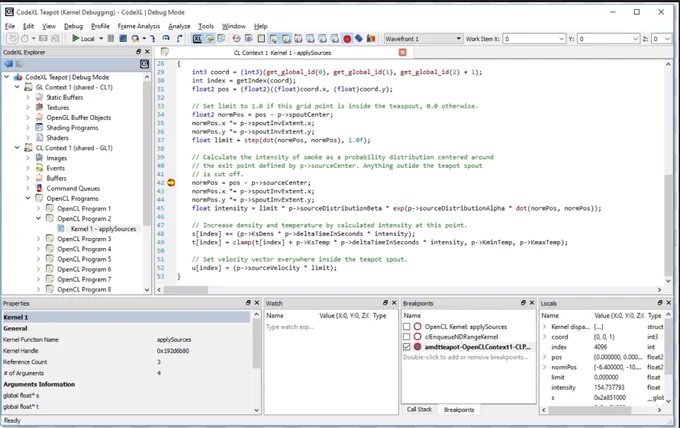
Task: Click the intensity value 154.737793
Action: point(609,387)
